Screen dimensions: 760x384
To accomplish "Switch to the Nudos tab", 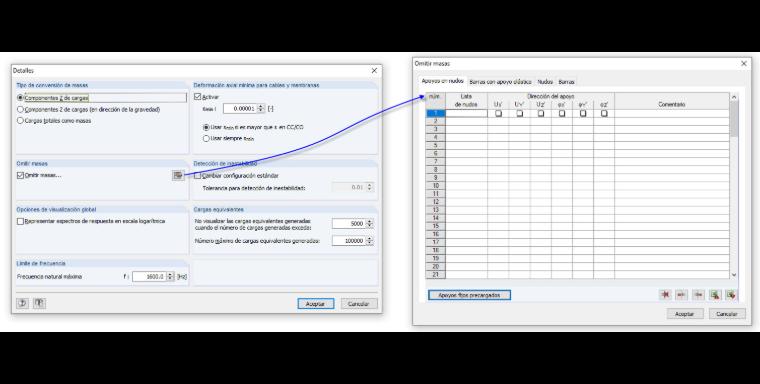I will point(545,82).
